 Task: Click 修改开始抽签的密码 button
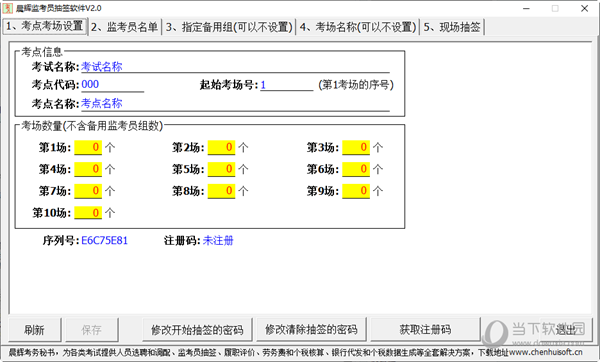pyautogui.click(x=197, y=329)
